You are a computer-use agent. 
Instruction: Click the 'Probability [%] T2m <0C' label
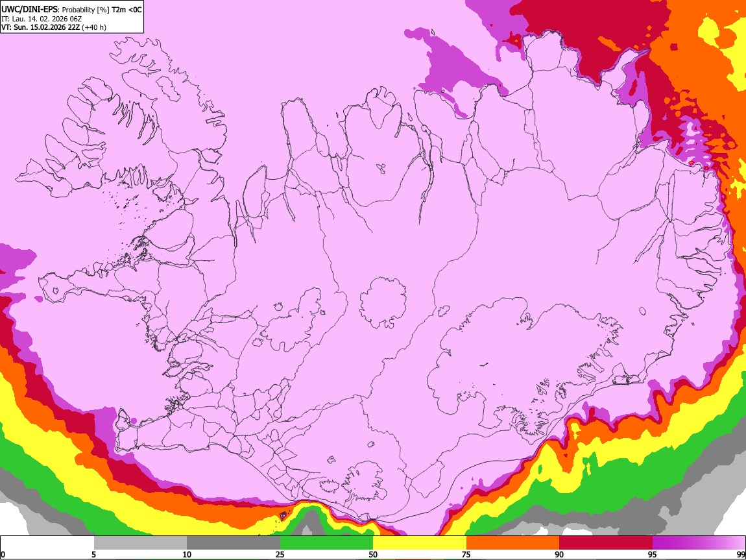[102, 10]
